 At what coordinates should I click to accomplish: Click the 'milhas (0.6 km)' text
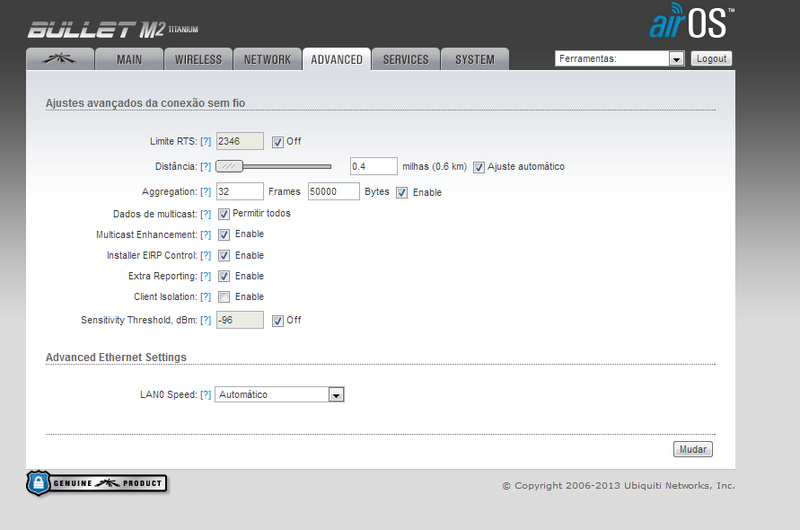click(435, 167)
